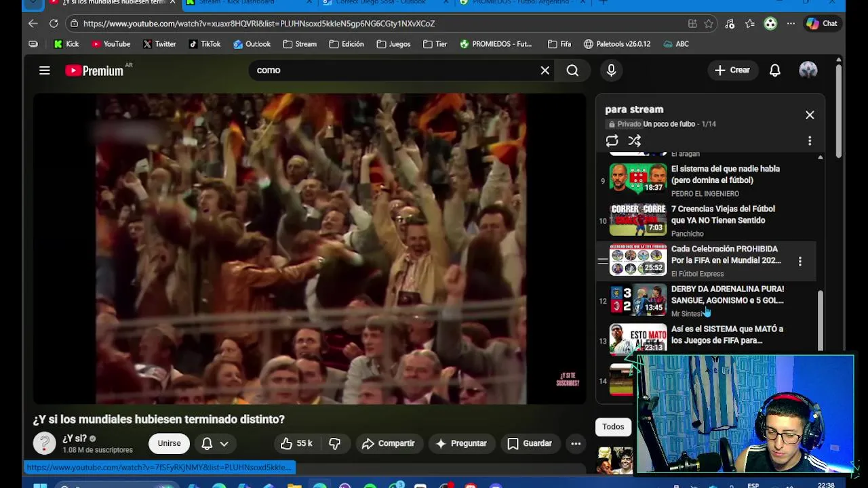This screenshot has width=868, height=488.
Task: Open Paletools v26.0.12 bookmark
Action: pos(616,44)
